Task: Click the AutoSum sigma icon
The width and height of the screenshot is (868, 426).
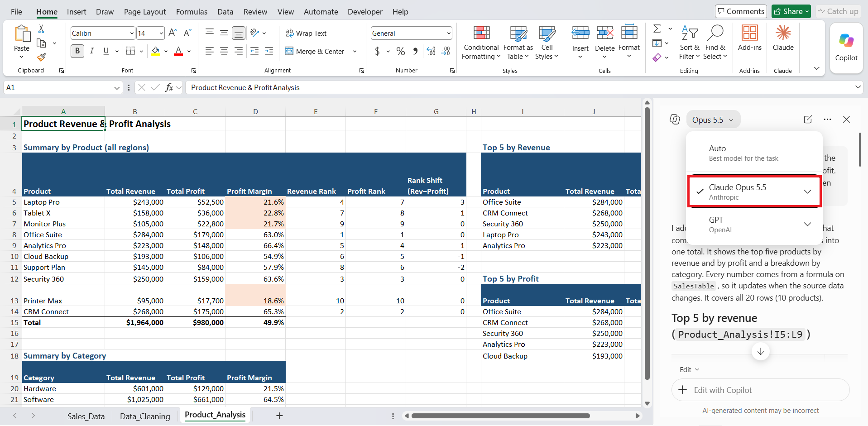Action: [x=657, y=29]
